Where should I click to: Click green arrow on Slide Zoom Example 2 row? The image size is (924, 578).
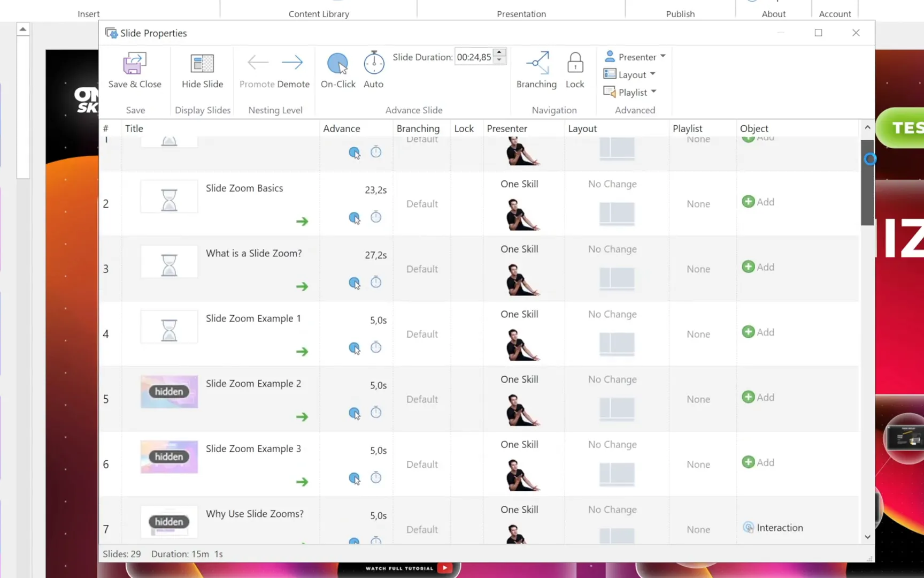(x=302, y=417)
